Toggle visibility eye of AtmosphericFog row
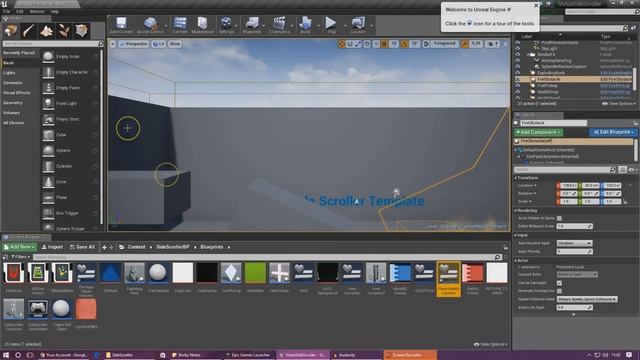Screen dimensions: 640x360 pos(518,60)
